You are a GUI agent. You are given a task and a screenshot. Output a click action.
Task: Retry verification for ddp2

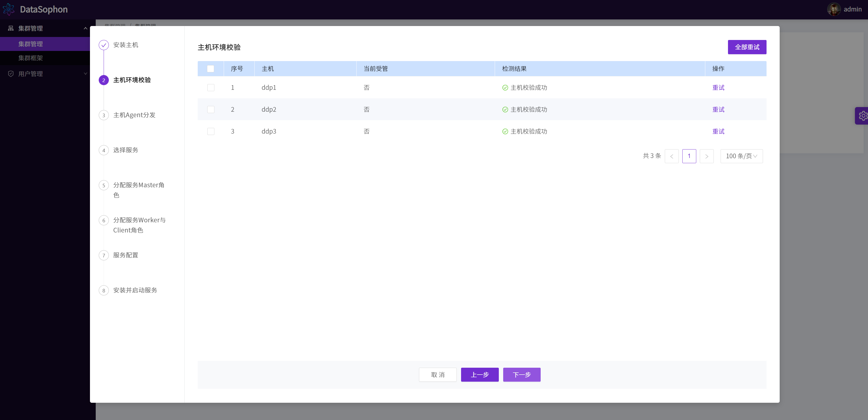pyautogui.click(x=718, y=110)
